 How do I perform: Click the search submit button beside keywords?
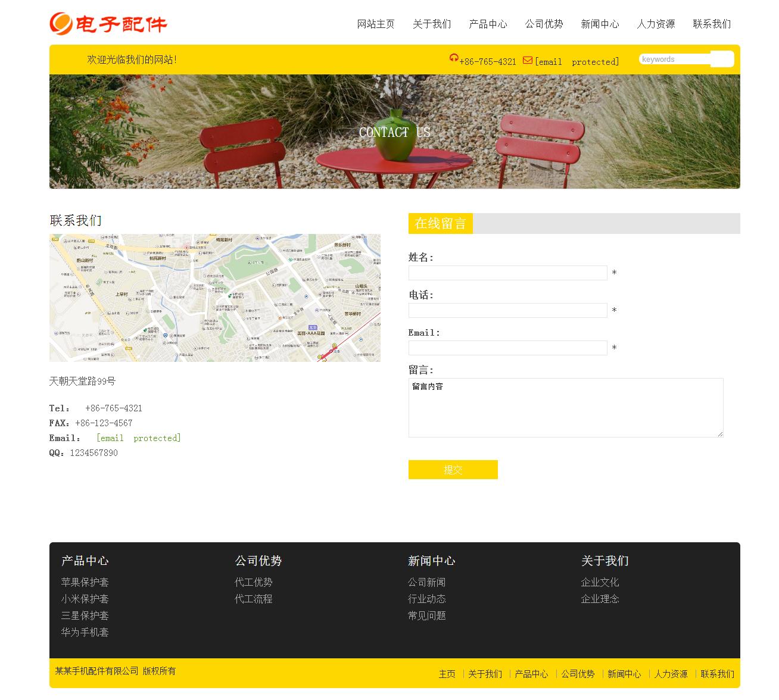[722, 59]
